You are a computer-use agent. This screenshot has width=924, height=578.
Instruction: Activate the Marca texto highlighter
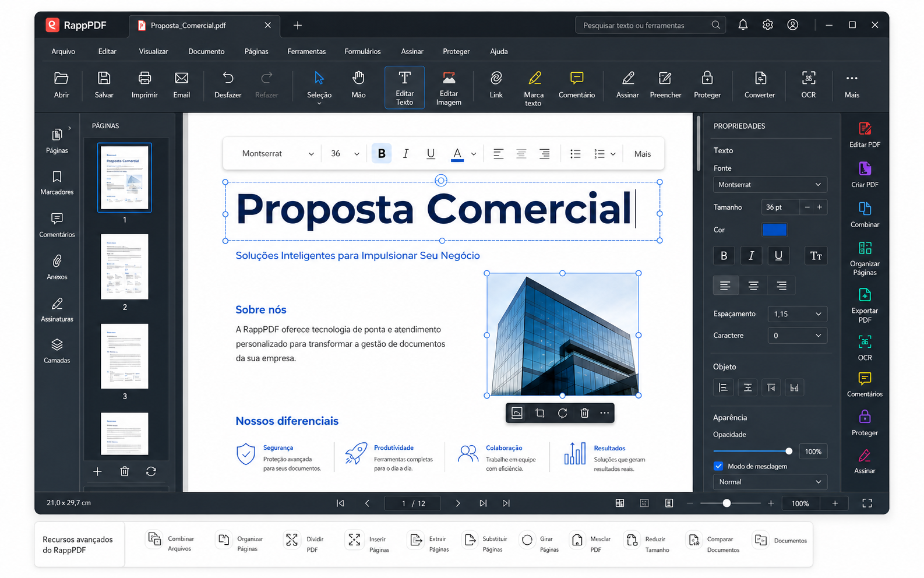(533, 87)
